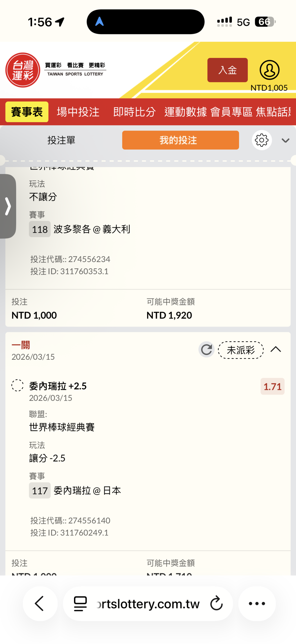
Task: Select the 我的投注 tab
Action: [180, 140]
